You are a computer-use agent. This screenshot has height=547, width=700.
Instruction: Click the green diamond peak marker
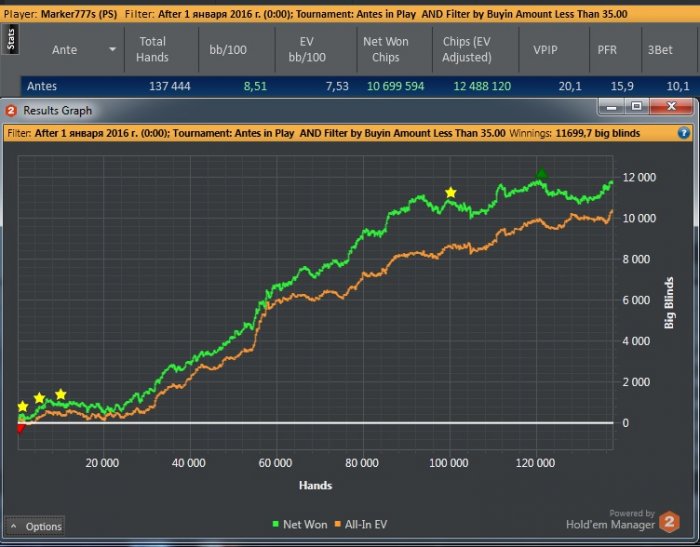(541, 176)
